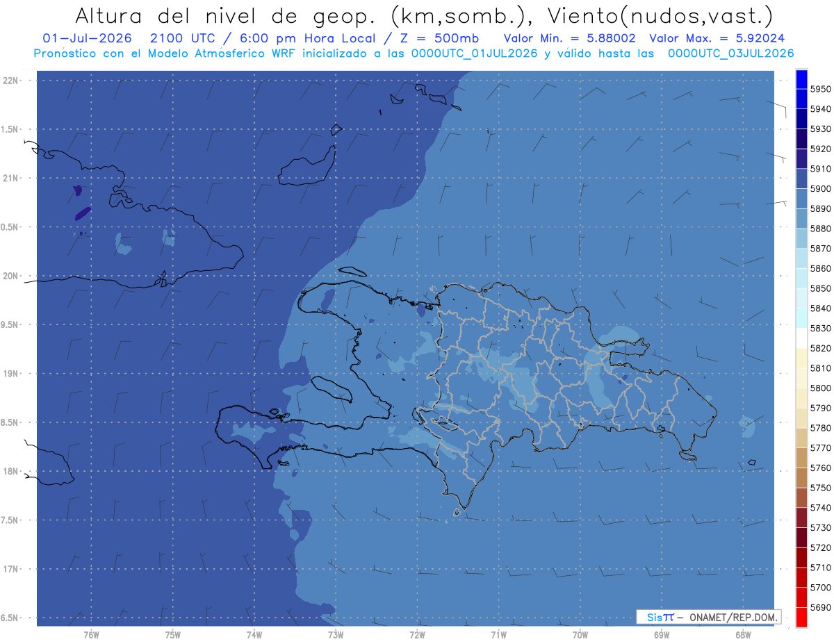
Task: Click the '18N' latitude label
Action: [x=10, y=471]
